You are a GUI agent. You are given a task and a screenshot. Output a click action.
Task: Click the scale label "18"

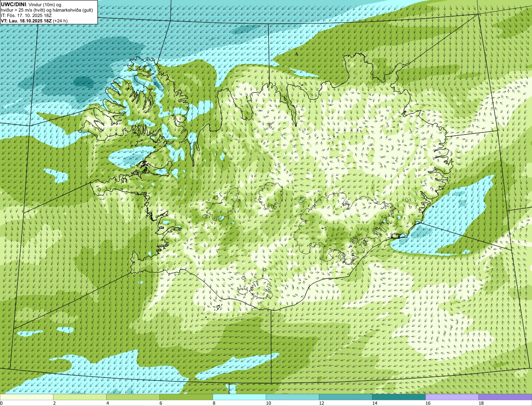481,403
